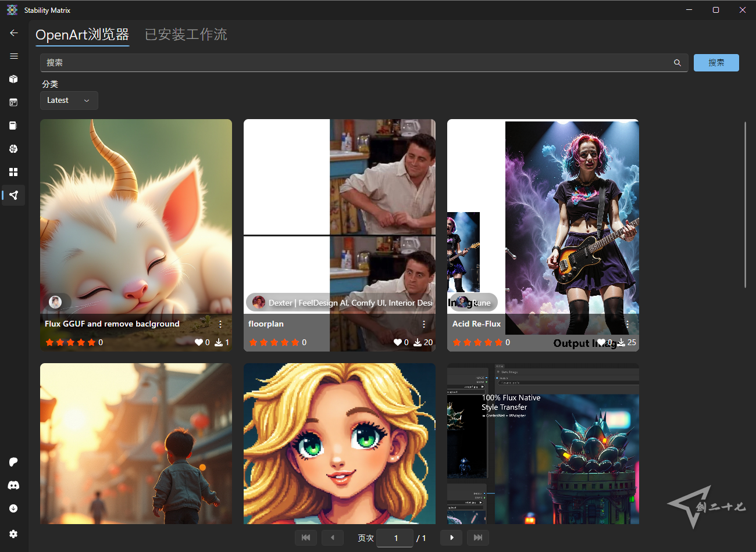Click the 'floorplan' card title
Image resolution: width=756 pixels, height=552 pixels.
coord(266,324)
